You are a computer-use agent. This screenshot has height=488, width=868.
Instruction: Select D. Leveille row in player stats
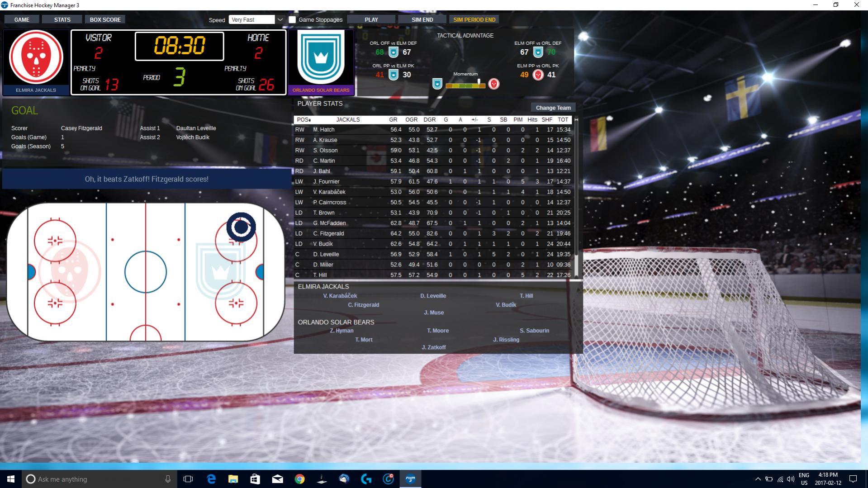click(x=433, y=254)
